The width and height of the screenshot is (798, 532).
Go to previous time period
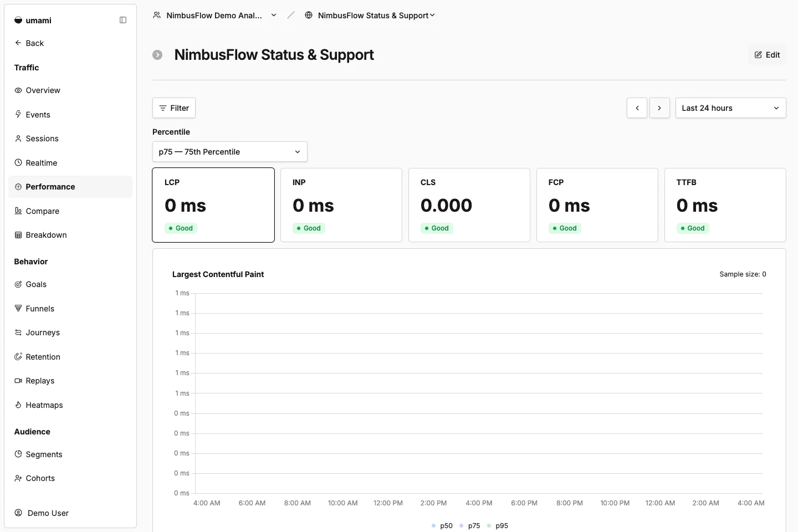coord(637,108)
